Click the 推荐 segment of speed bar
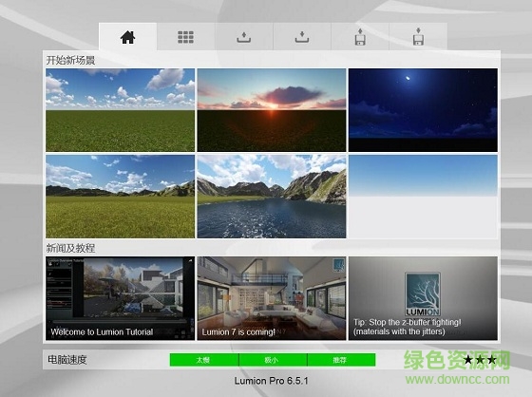 [341, 360]
